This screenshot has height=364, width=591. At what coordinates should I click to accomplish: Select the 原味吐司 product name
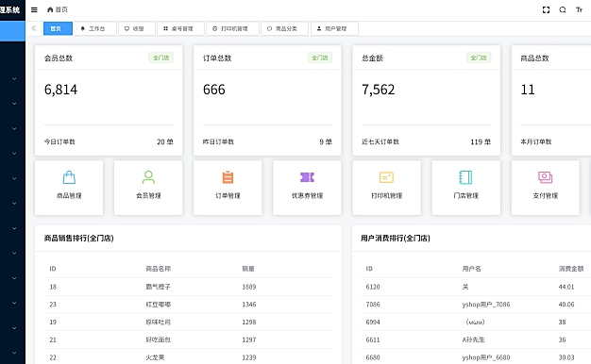(159, 323)
